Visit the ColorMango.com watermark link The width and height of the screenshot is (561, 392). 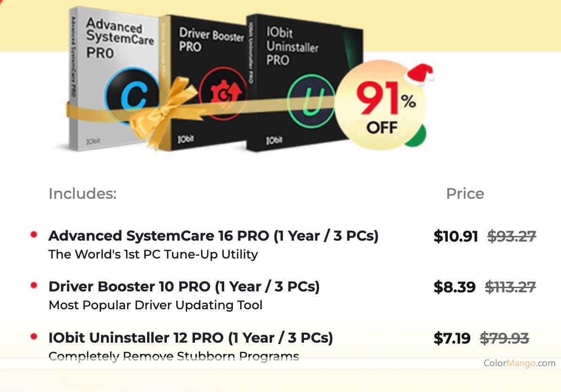point(520,363)
